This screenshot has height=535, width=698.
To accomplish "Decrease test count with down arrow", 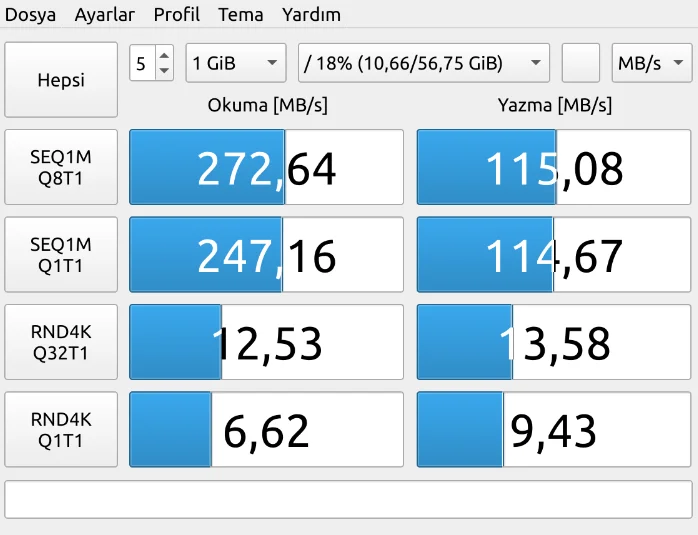I will point(164,71).
